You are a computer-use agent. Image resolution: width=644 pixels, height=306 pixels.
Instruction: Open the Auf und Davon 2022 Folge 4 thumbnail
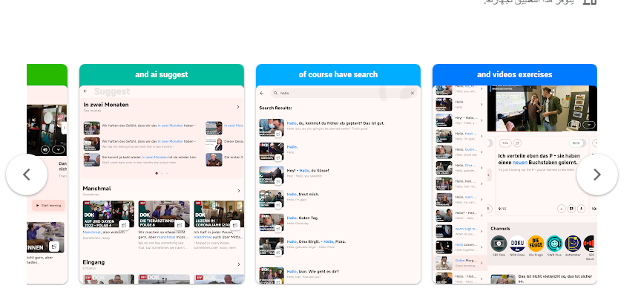coord(108,214)
